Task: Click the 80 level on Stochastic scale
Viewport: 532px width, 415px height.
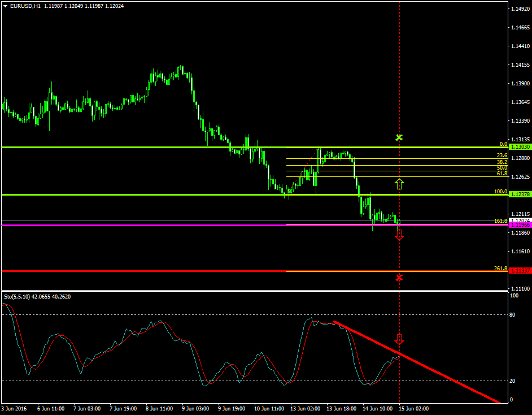Action: click(x=513, y=315)
